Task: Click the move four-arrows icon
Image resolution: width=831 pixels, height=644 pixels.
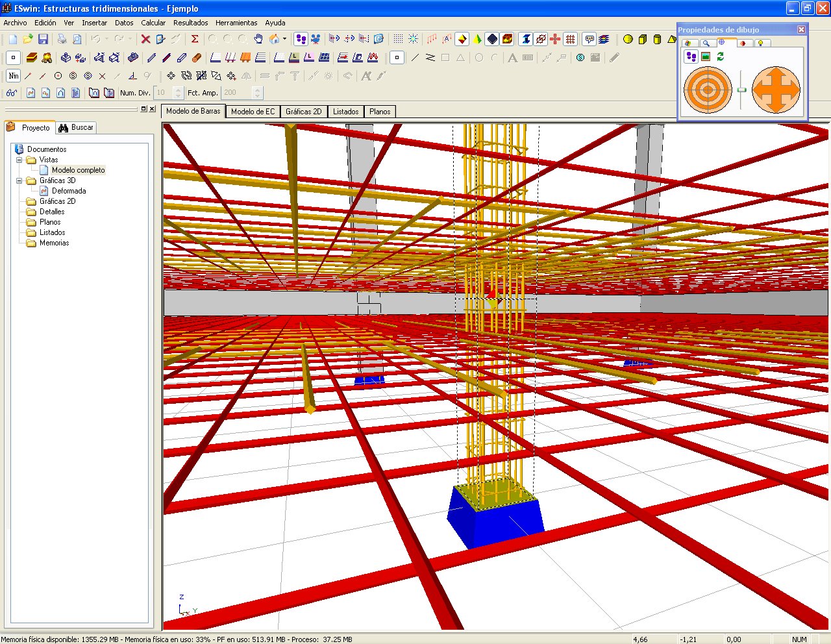Action: (x=171, y=76)
